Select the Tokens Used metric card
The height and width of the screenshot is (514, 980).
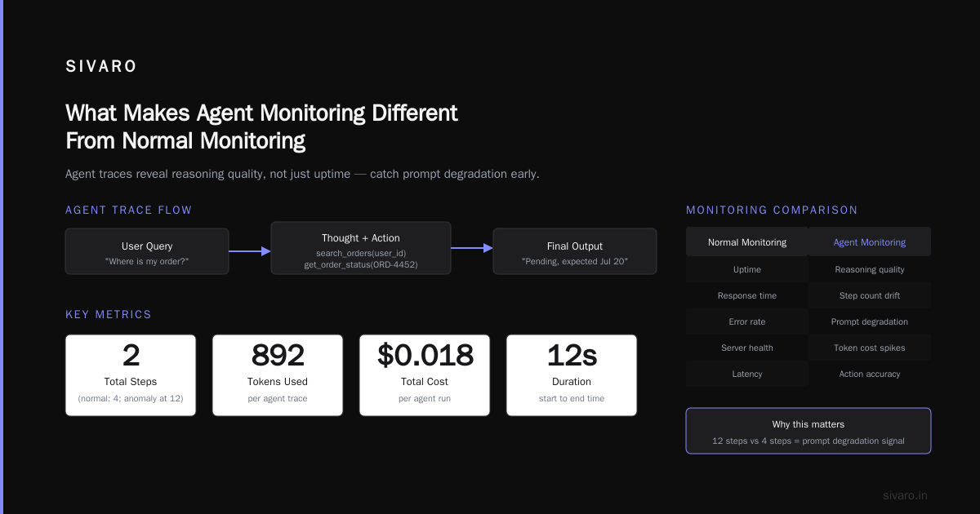coord(278,375)
